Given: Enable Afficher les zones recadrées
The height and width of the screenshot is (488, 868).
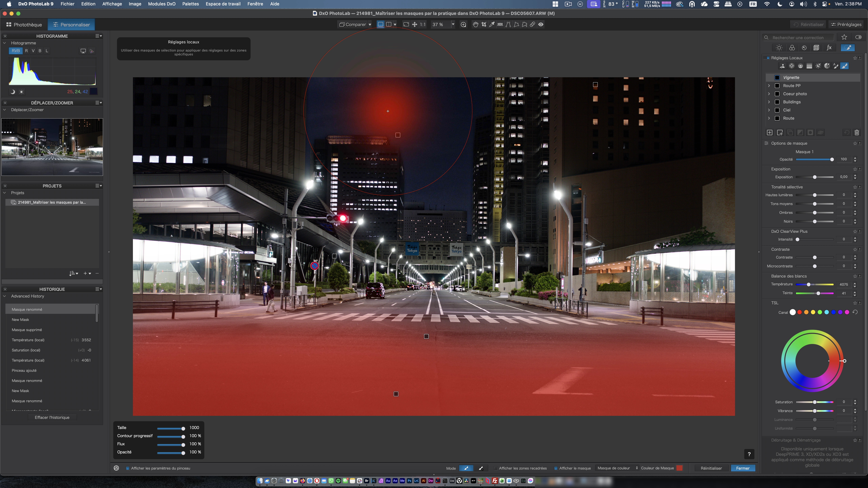Looking at the screenshot, I should (x=495, y=468).
